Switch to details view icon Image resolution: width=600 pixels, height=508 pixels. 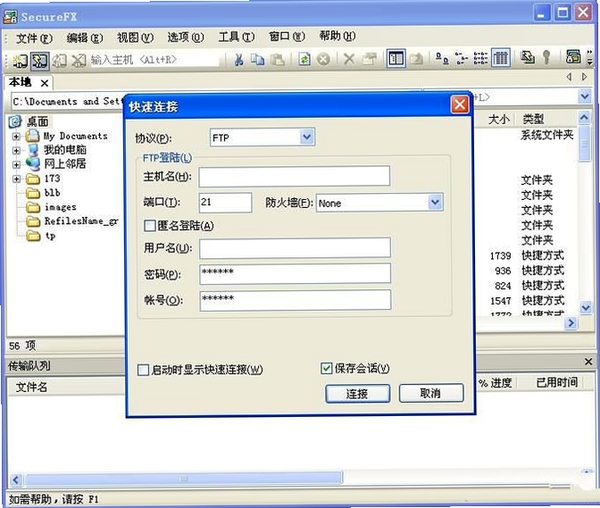501,58
